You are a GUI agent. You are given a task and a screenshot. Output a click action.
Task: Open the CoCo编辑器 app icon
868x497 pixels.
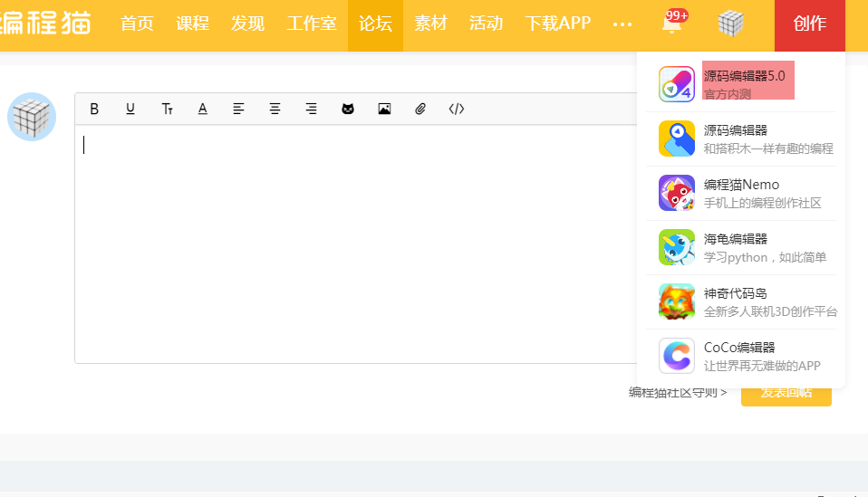(677, 356)
